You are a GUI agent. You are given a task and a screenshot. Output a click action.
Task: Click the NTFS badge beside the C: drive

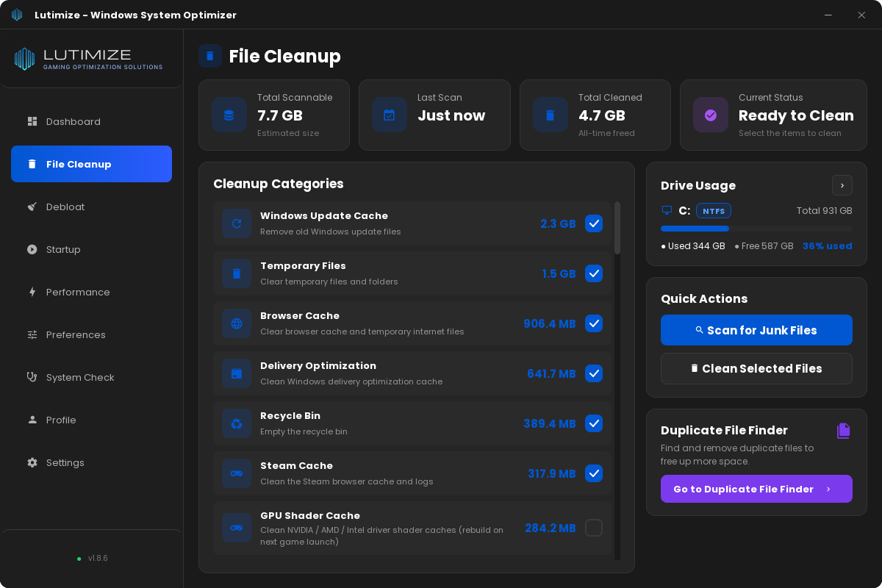pos(714,211)
